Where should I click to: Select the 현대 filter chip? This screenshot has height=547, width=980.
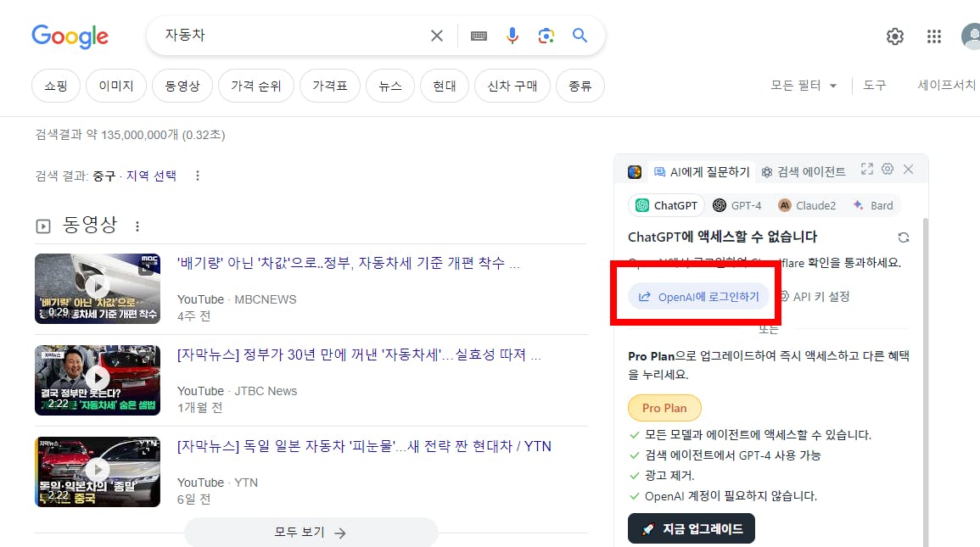pos(445,86)
